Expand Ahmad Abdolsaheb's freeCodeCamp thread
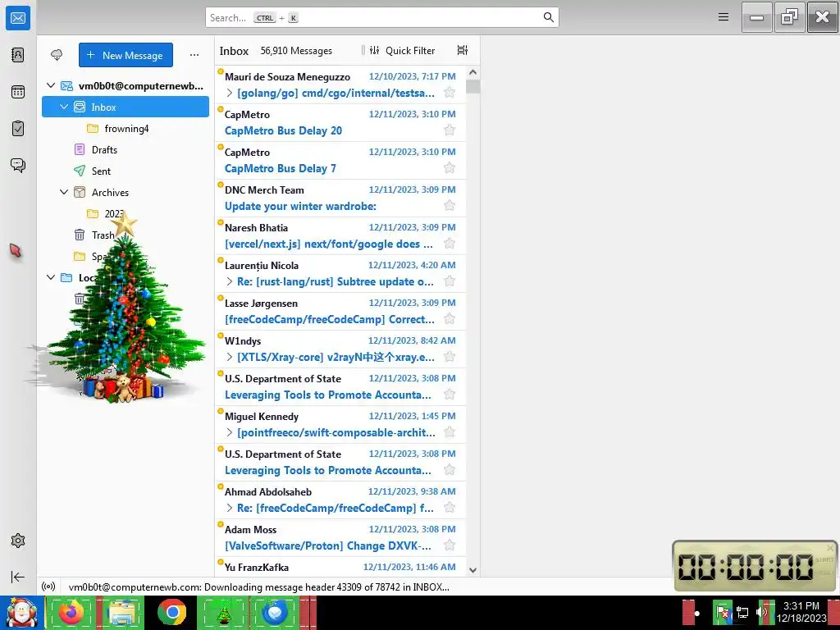Image resolution: width=840 pixels, height=630 pixels. [x=230, y=508]
